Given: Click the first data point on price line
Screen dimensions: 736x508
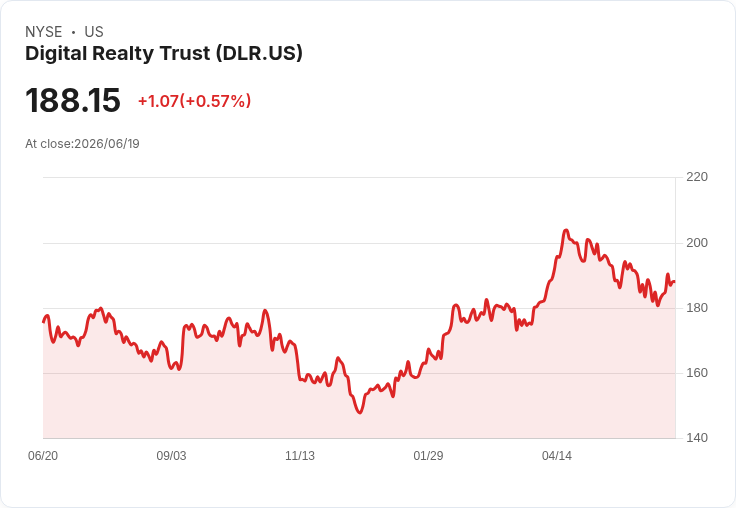Looking at the screenshot, I should pyautogui.click(x=44, y=322).
